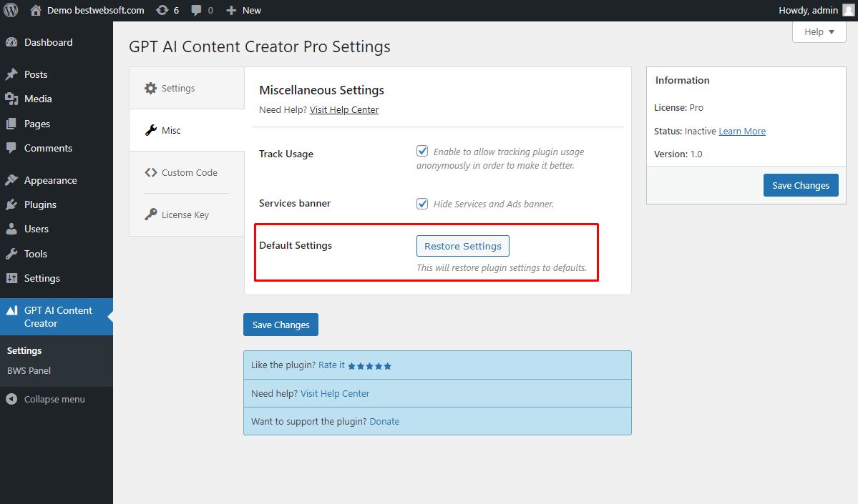The height and width of the screenshot is (504, 858).
Task: Click the Plugins plug icon
Action: 11,204
